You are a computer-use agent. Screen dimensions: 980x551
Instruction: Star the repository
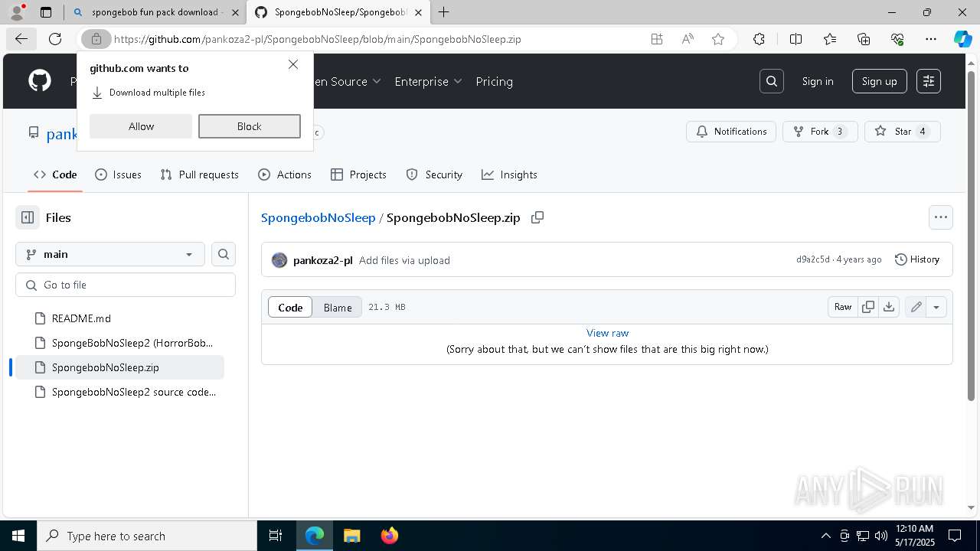(903, 132)
